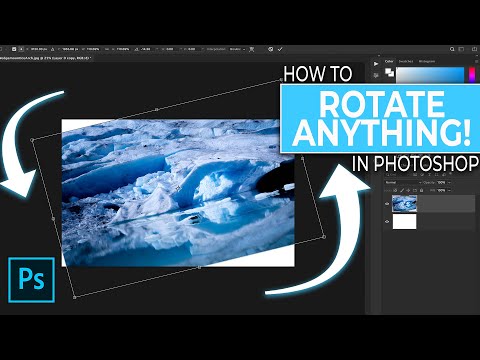The image size is (480, 360).
Task: Pick a blue in the color field
Action: (x=430, y=75)
